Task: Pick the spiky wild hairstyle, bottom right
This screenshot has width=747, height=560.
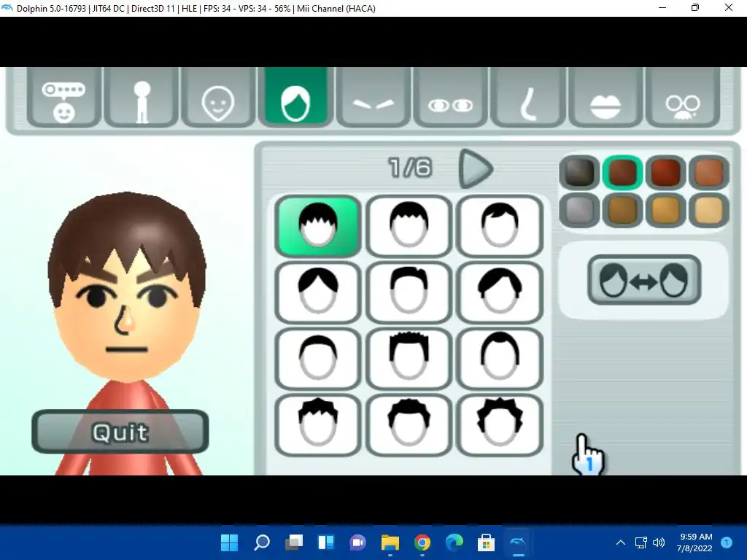Action: point(499,425)
